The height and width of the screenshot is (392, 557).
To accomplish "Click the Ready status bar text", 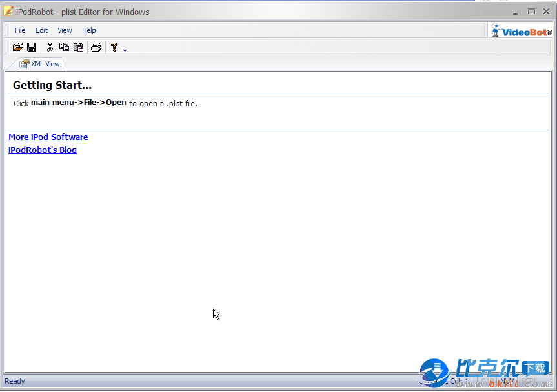I will [x=15, y=381].
